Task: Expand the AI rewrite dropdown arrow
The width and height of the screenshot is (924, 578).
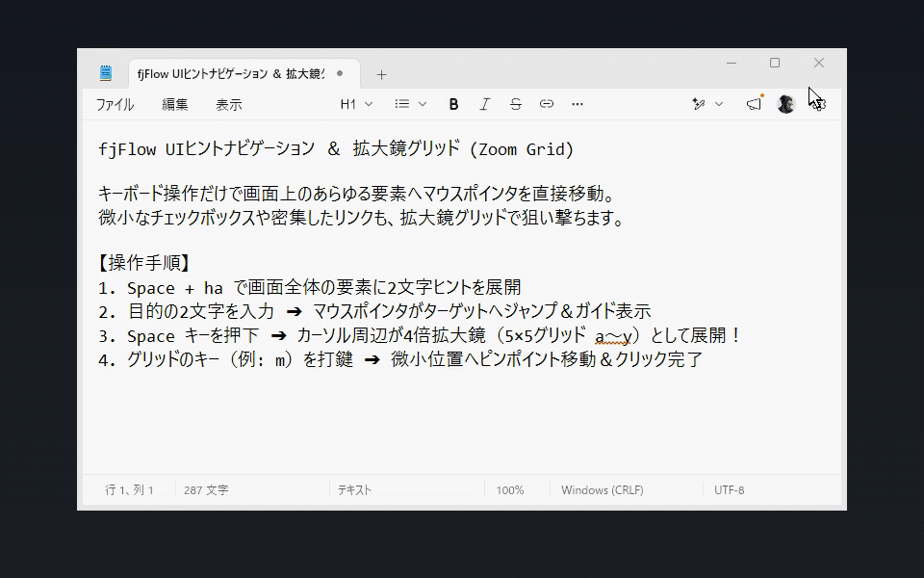Action: tap(719, 104)
